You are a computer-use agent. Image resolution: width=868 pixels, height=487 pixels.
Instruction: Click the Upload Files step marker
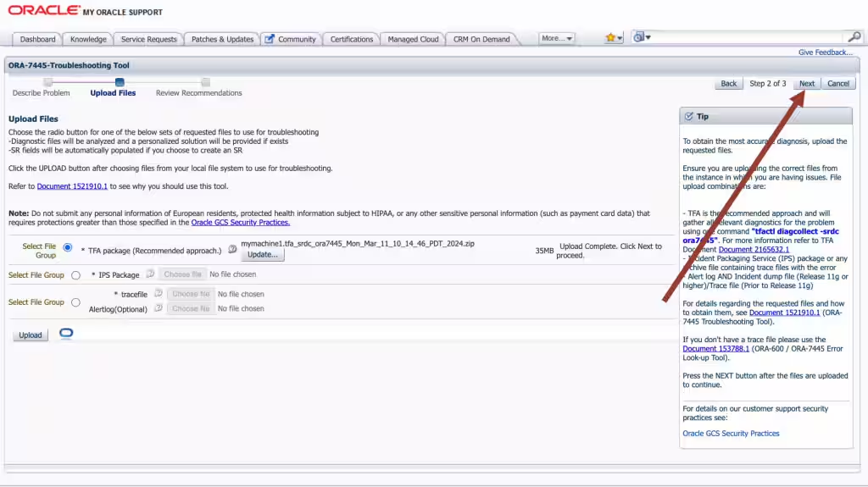(x=120, y=82)
